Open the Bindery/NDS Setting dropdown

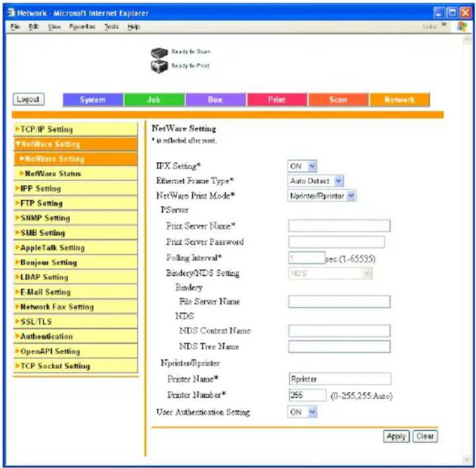330,273
